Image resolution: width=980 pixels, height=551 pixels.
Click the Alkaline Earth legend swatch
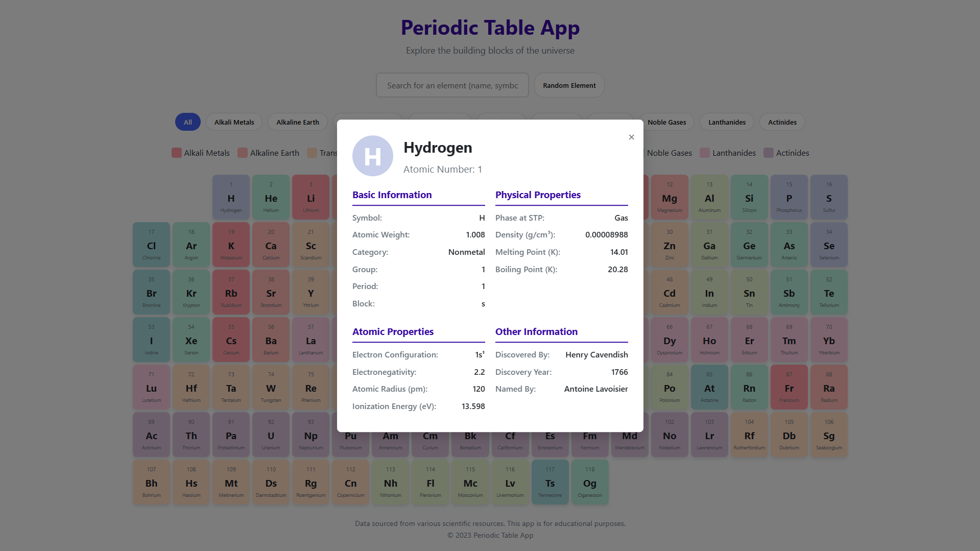[243, 153]
